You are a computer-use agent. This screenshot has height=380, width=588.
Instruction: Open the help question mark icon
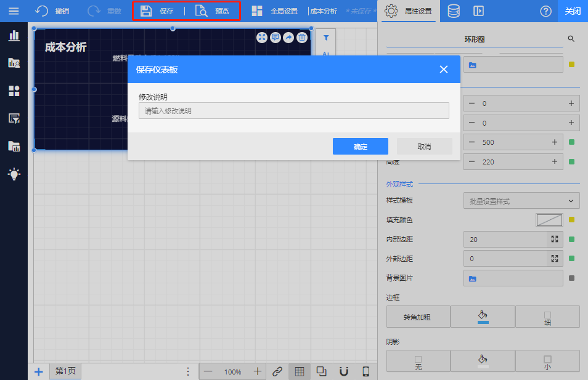tap(545, 11)
